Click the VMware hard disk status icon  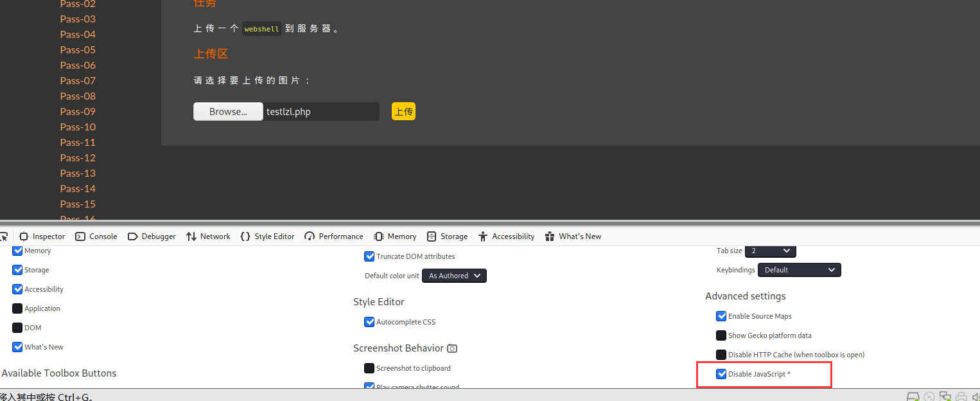[x=913, y=397]
